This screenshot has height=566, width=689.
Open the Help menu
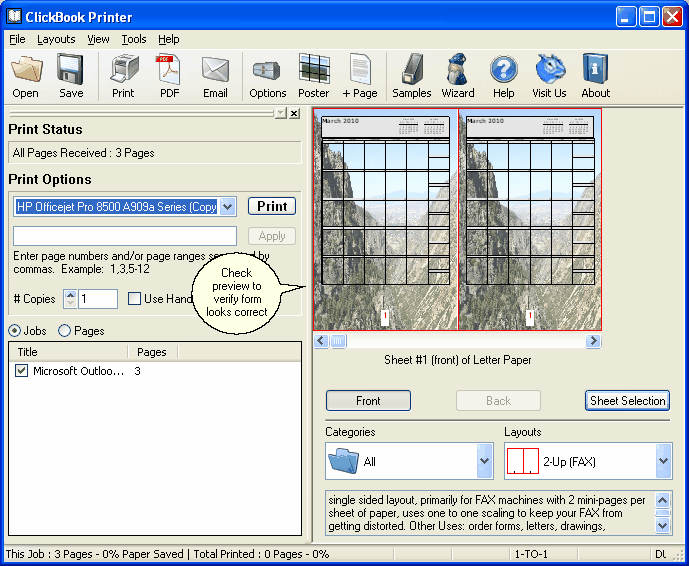[x=169, y=39]
